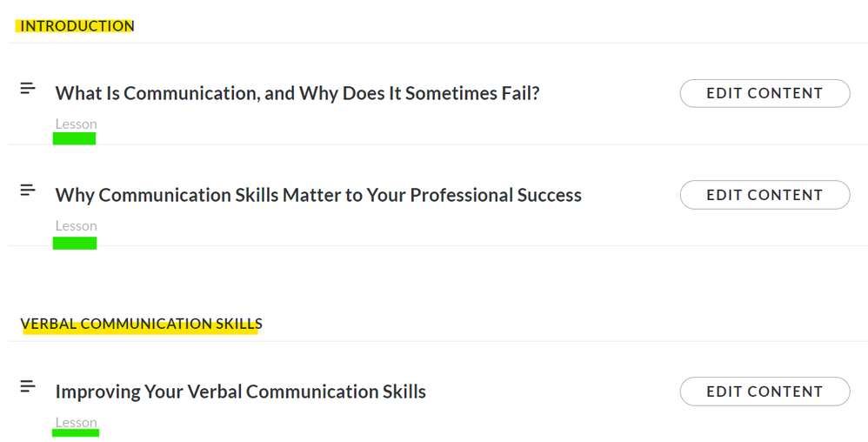The width and height of the screenshot is (868, 442).
Task: Select the "Lesson" label beneath "Improving Your Verbal Communication Skills"
Action: tap(76, 422)
